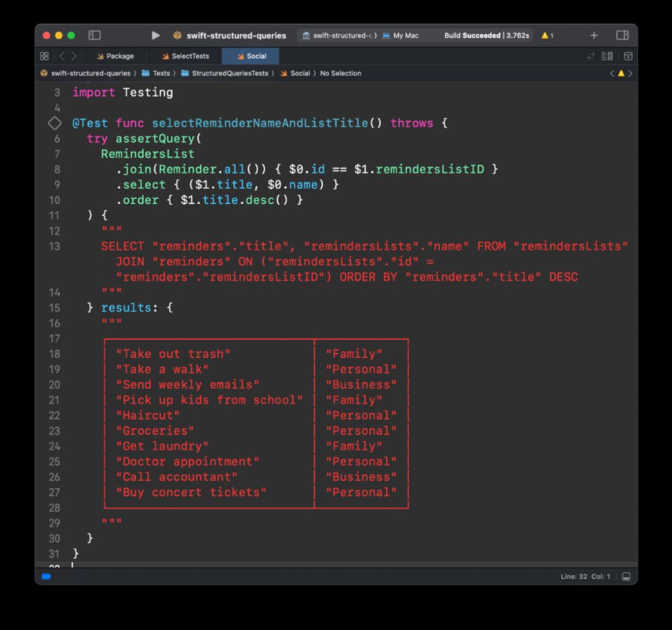Open StructuredQueriesTests folder in jump bar
The image size is (672, 630).
coord(224,73)
